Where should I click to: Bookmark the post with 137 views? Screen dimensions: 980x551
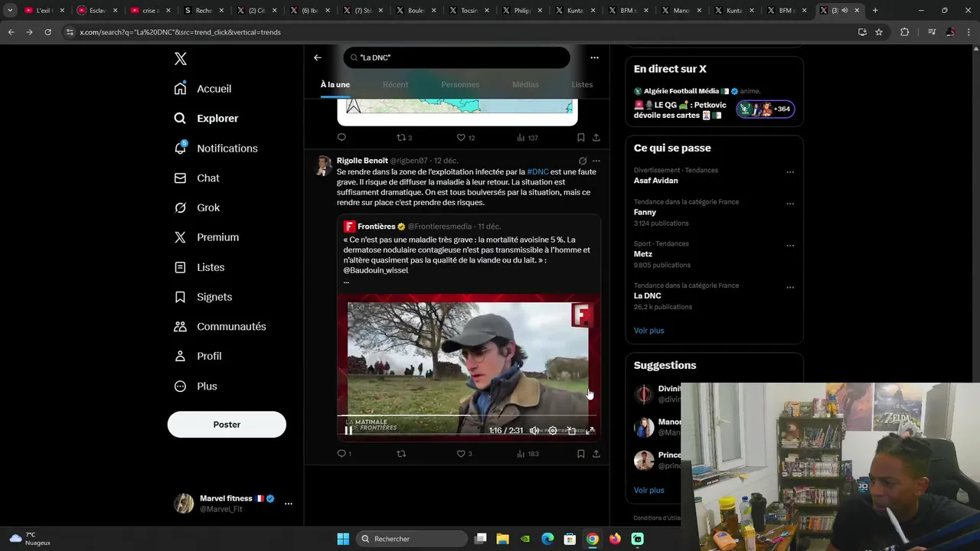coord(580,138)
